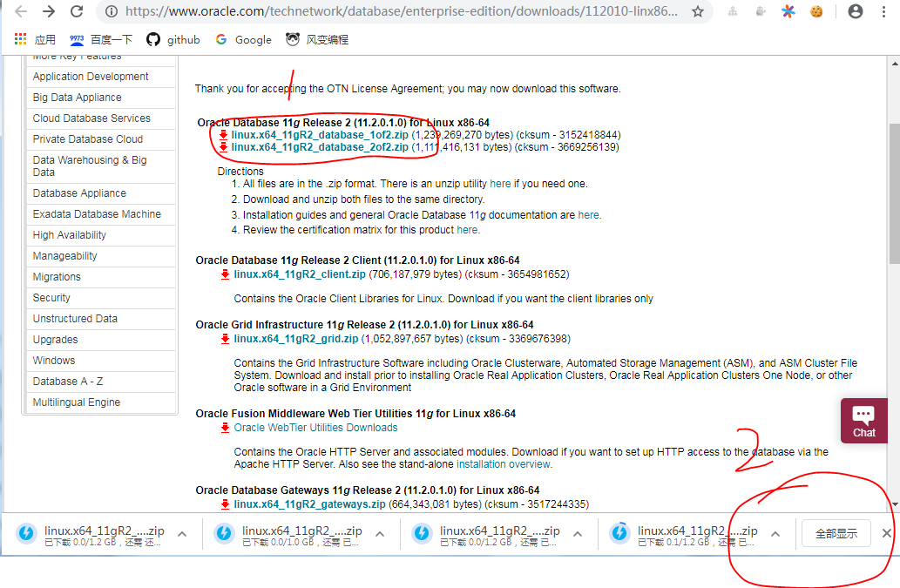
Task: Download linux.x64_11gR2_database_1of2.zip
Action: pos(320,135)
